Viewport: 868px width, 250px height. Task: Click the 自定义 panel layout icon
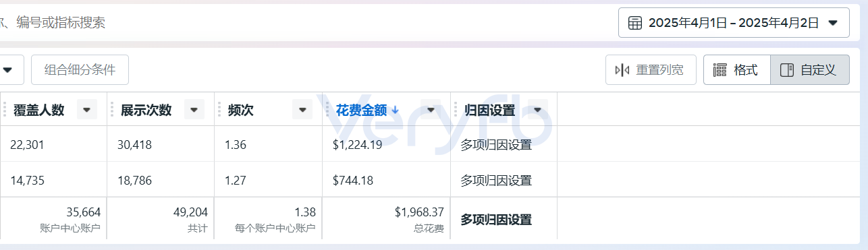coord(786,70)
